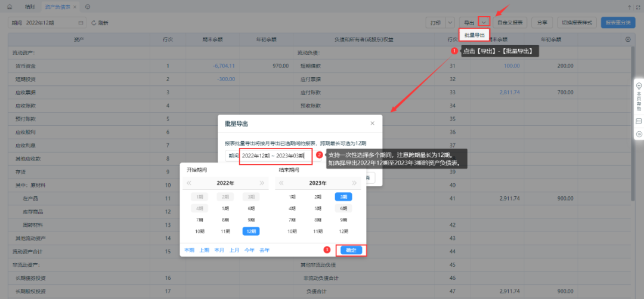Click the 长期股权投资 row label
644x299 pixels.
click(x=30, y=291)
